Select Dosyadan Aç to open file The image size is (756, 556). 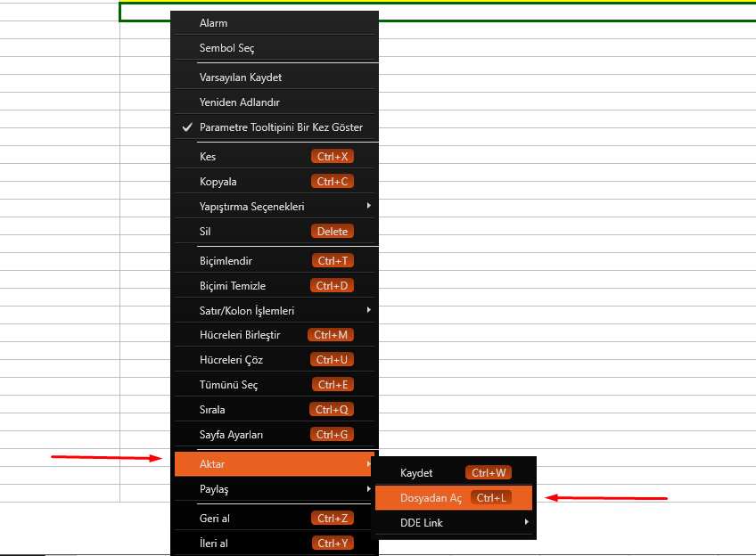tap(431, 498)
